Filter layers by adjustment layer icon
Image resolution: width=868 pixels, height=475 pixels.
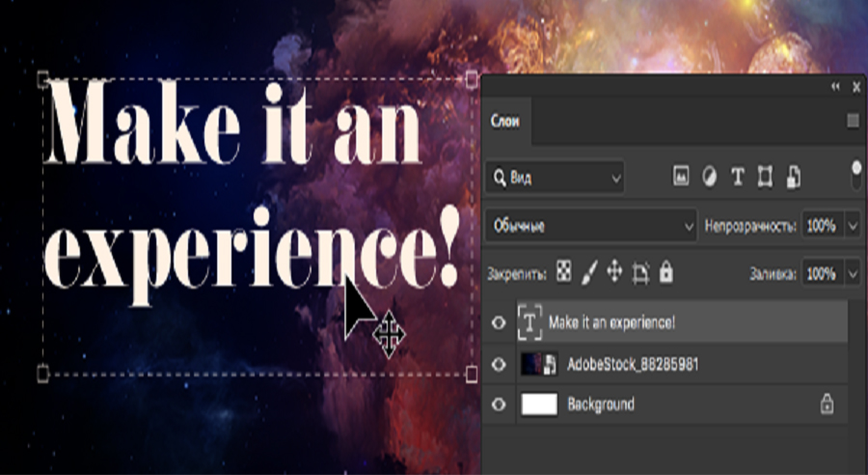click(x=709, y=177)
